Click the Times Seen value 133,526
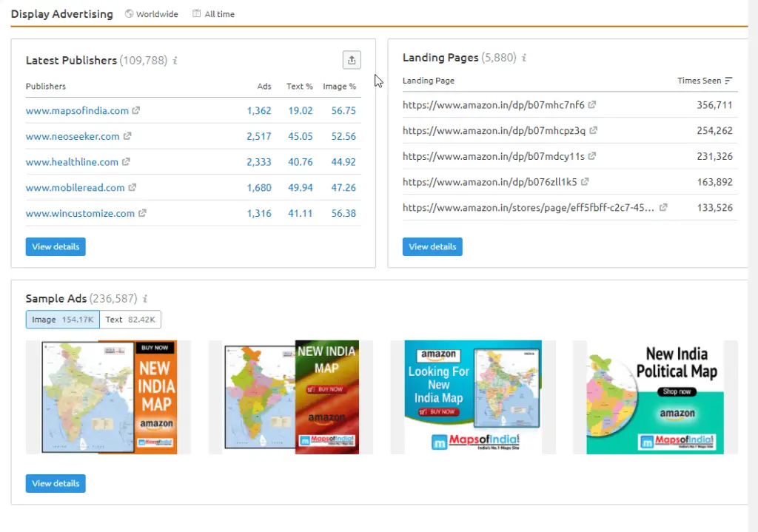758x532 pixels. coord(714,207)
